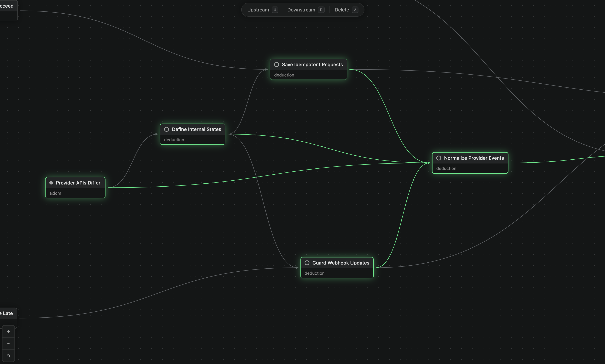Zoom in with the plus button
The height and width of the screenshot is (364, 605).
[x=8, y=331]
